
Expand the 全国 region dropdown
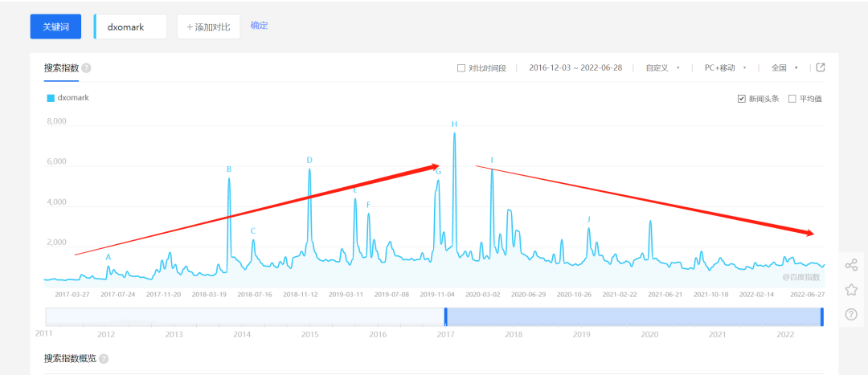[784, 68]
